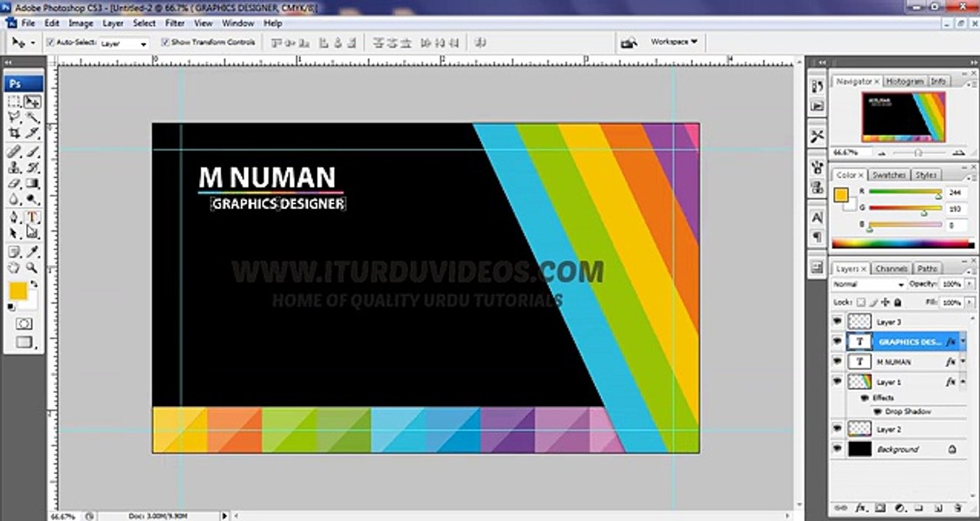Hide the Drop Shadow effect
The width and height of the screenshot is (980, 521).
coord(877,411)
